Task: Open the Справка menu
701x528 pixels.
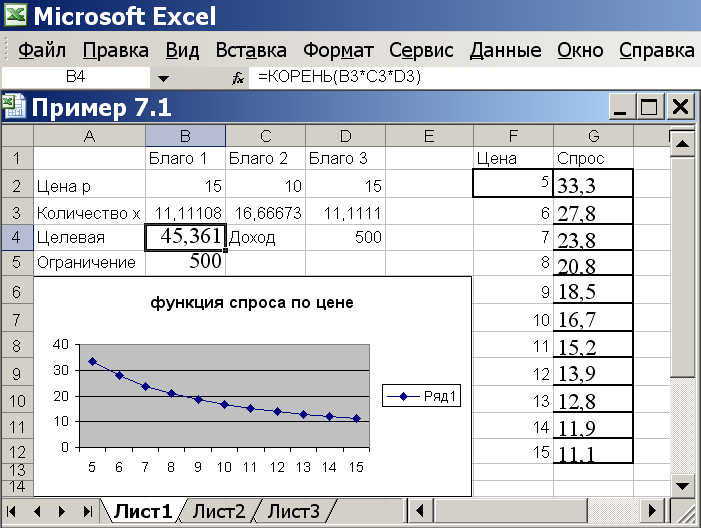Action: click(657, 51)
